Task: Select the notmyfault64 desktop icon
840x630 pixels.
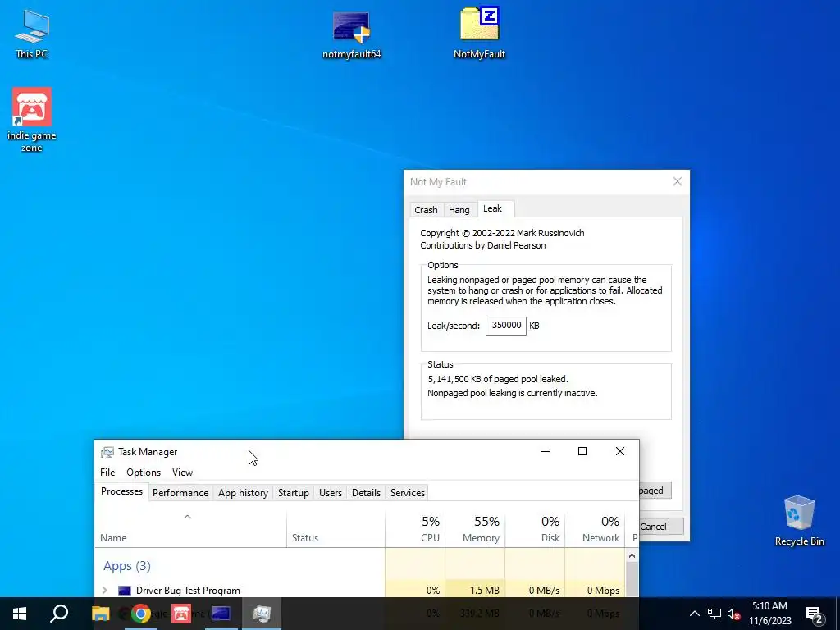Action: click(x=351, y=34)
